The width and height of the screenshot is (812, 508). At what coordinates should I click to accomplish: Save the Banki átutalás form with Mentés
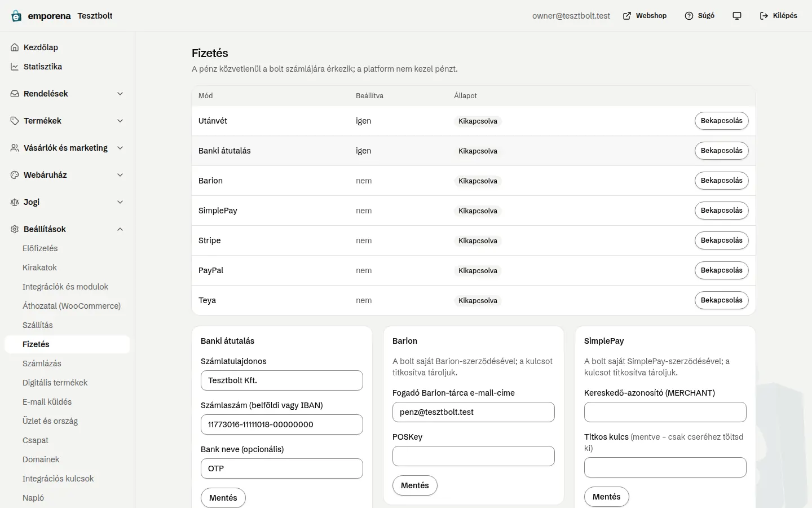coord(223,498)
